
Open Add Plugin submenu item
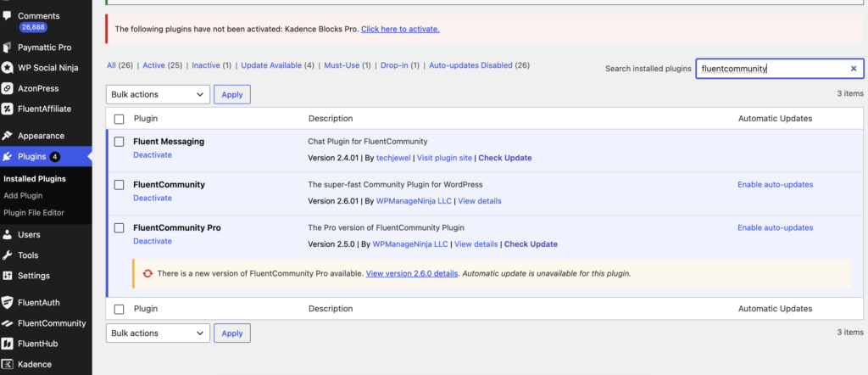(x=23, y=195)
